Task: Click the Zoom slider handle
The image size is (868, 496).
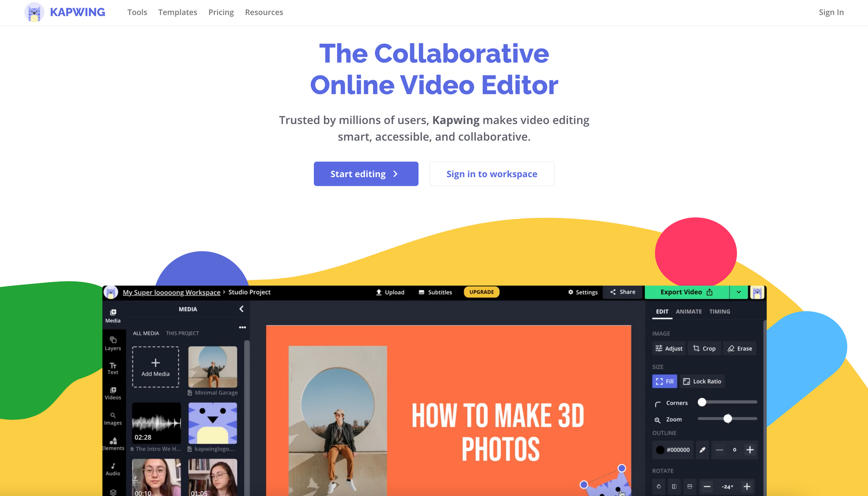Action: point(728,419)
